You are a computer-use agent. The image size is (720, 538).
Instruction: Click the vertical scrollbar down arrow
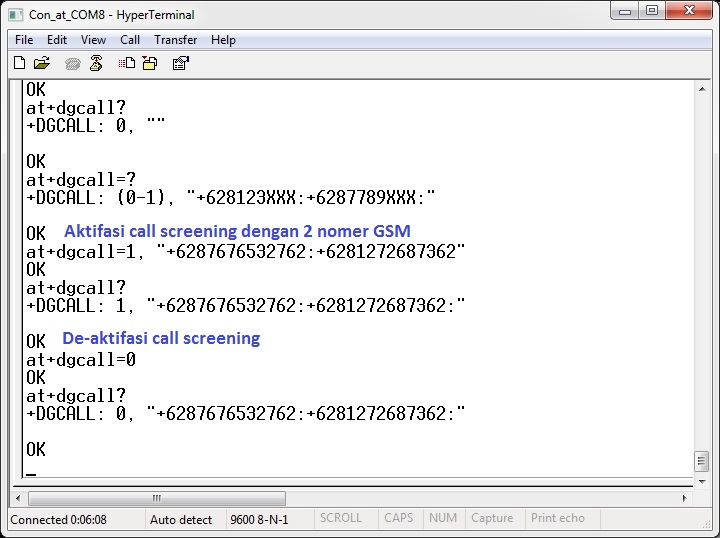(x=702, y=479)
